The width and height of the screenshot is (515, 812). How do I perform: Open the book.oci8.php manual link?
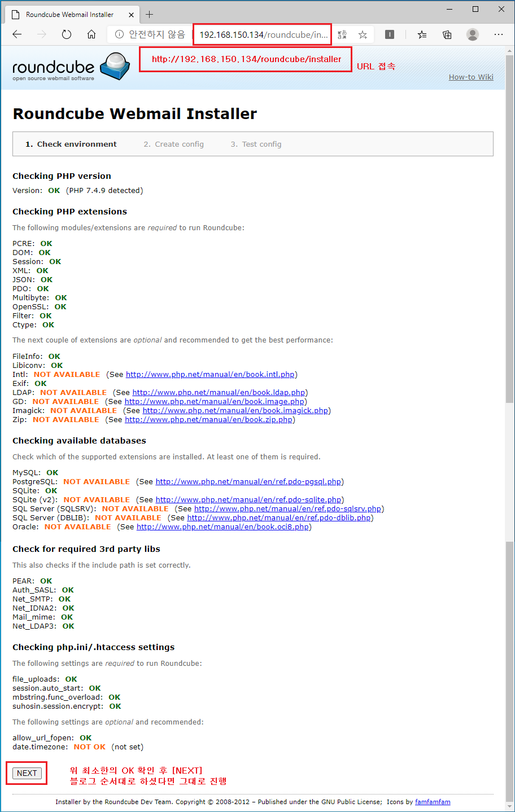click(x=222, y=526)
